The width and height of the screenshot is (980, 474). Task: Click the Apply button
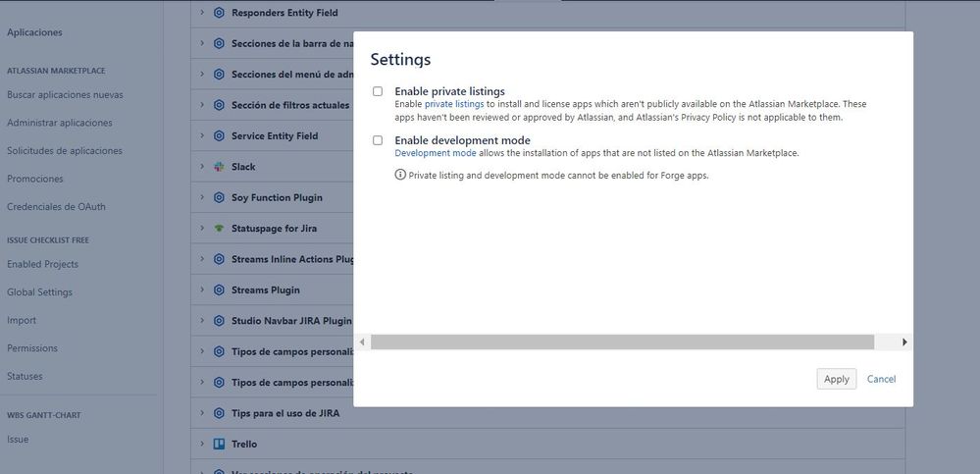tap(836, 379)
